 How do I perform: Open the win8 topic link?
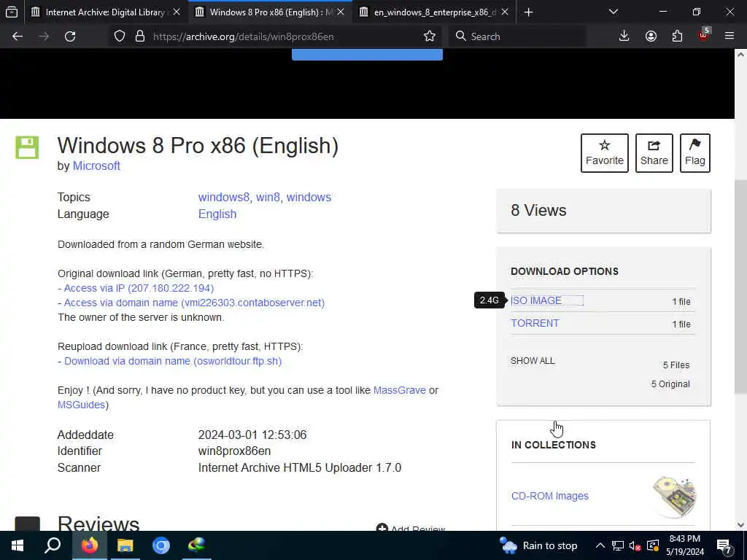tap(268, 197)
